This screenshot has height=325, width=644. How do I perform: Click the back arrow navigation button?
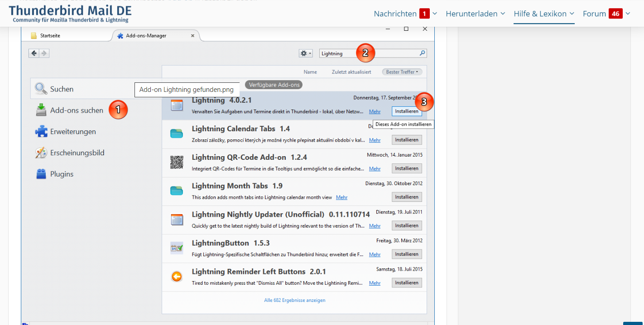34,53
